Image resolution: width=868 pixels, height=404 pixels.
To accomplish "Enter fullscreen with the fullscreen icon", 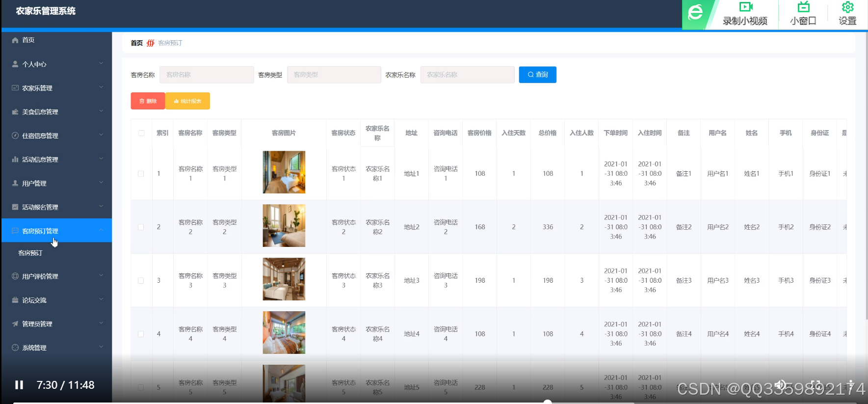I will tap(816, 385).
